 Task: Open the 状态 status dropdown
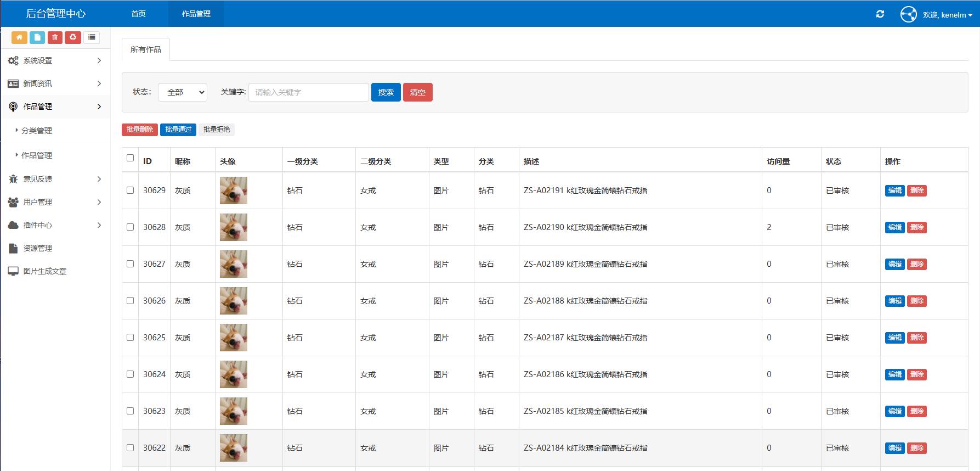click(183, 92)
